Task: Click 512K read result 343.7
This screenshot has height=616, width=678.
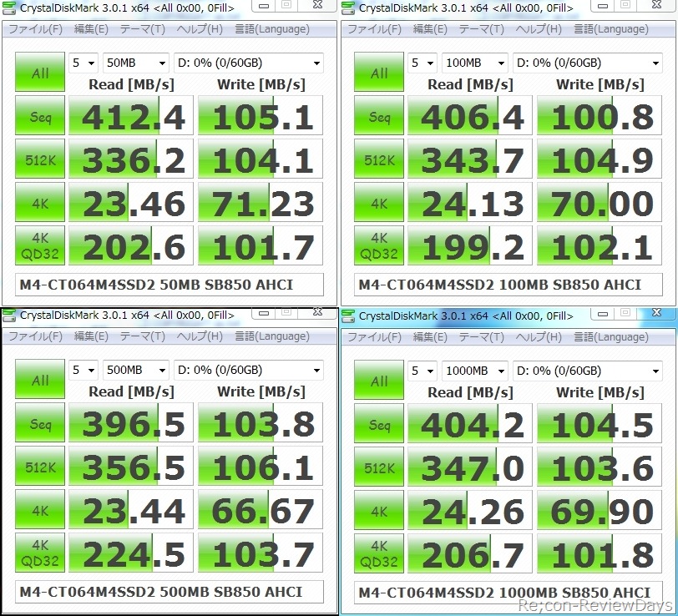Action: pos(470,159)
